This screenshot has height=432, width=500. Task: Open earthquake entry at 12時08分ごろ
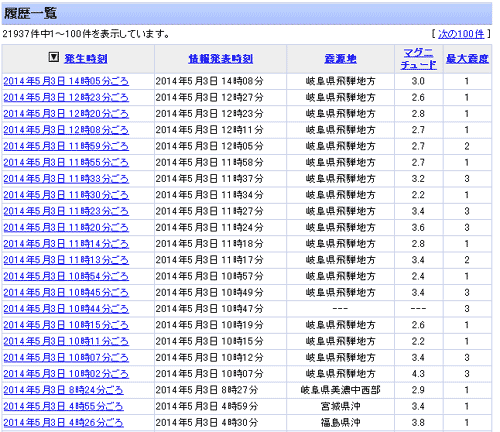[66, 130]
